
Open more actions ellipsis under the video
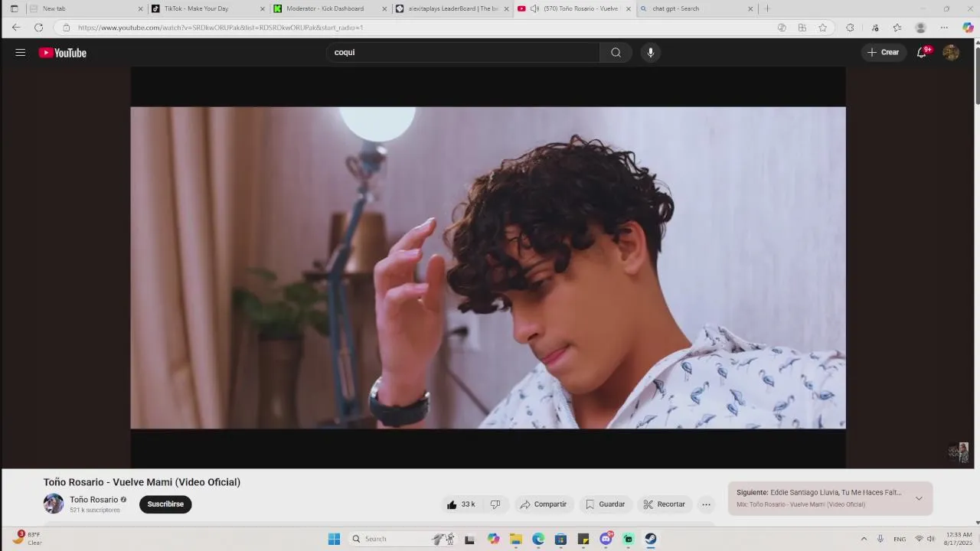pyautogui.click(x=706, y=504)
